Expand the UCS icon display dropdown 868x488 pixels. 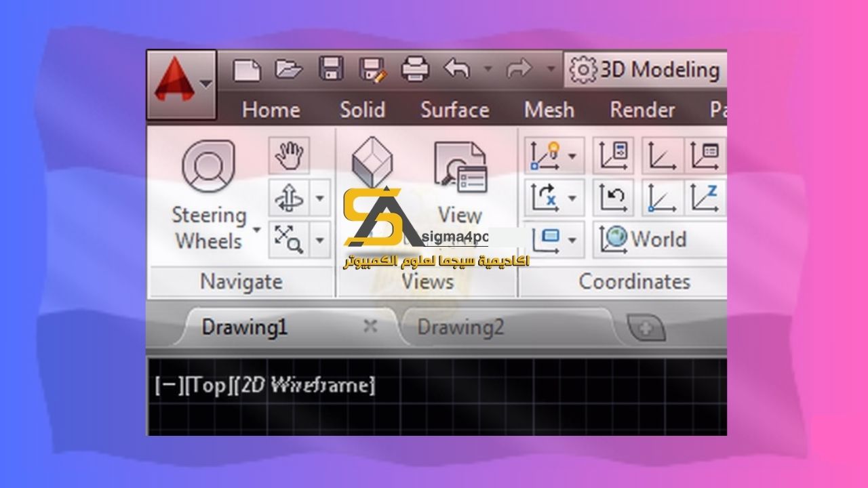coord(573,157)
